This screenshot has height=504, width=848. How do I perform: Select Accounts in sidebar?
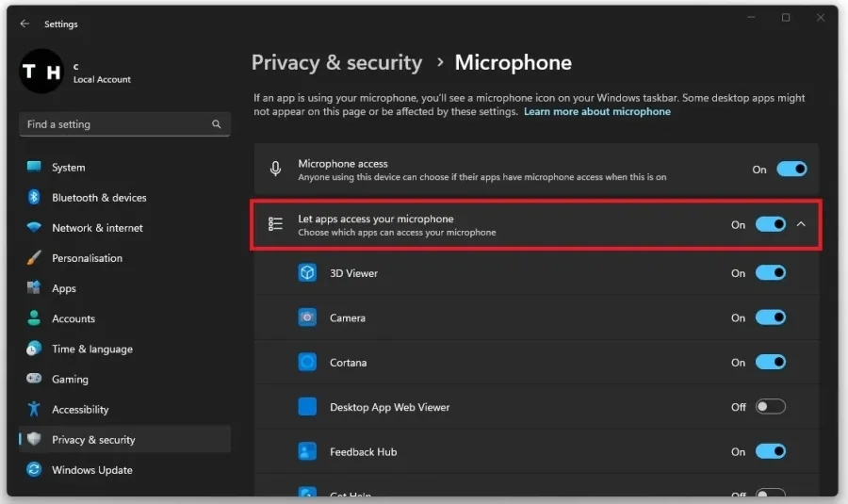click(x=125, y=318)
